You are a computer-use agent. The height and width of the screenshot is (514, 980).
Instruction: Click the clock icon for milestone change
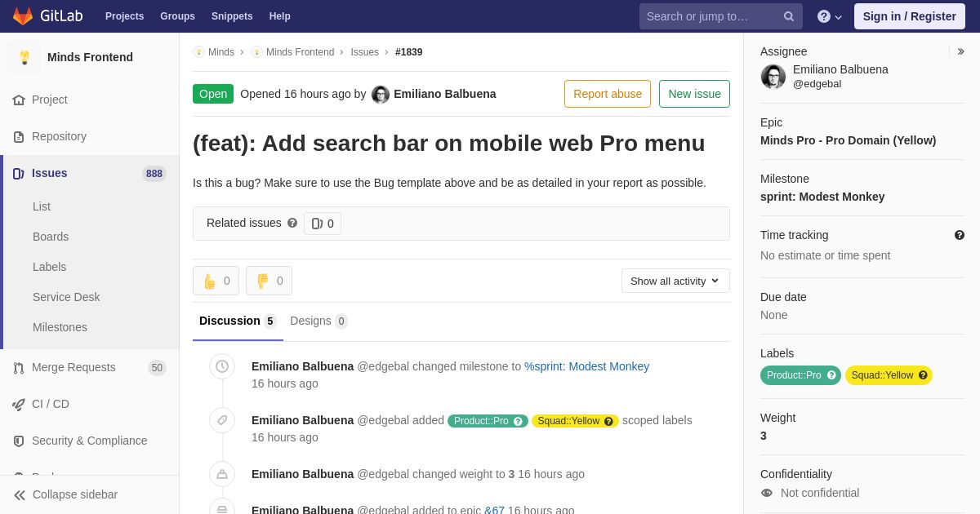222,366
